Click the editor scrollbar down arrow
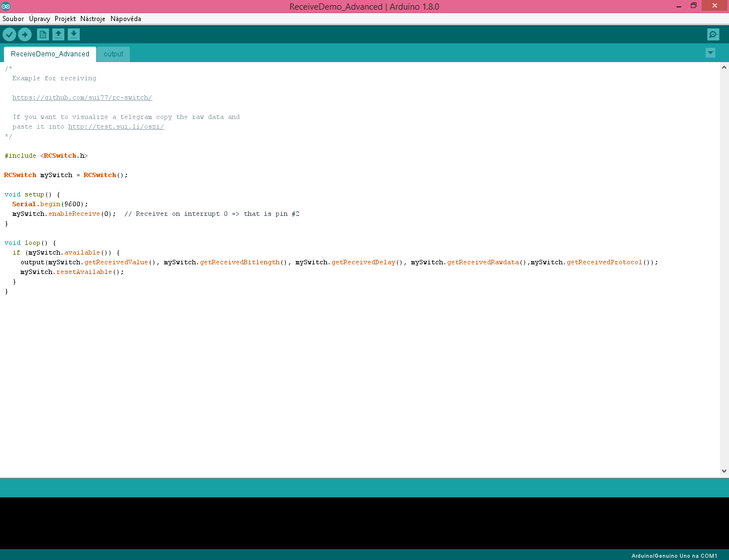 pyautogui.click(x=724, y=471)
